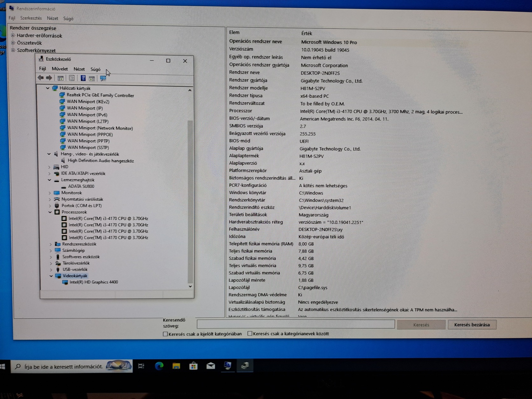The width and height of the screenshot is (532, 399).
Task: Expand the Szoftverkörnyezet node
Action: (x=13, y=50)
